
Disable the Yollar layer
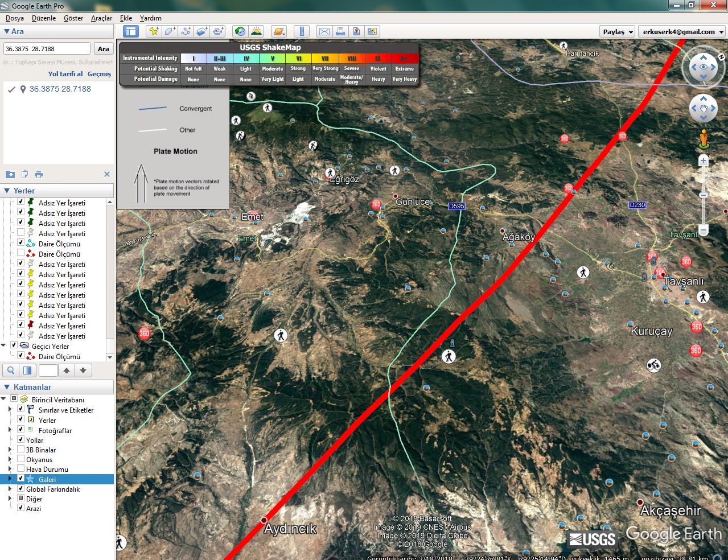(x=20, y=440)
